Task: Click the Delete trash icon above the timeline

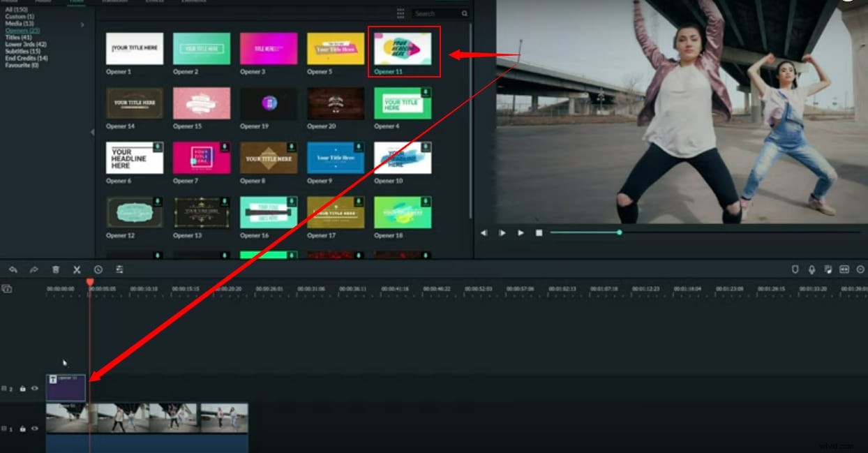Action: pos(56,269)
